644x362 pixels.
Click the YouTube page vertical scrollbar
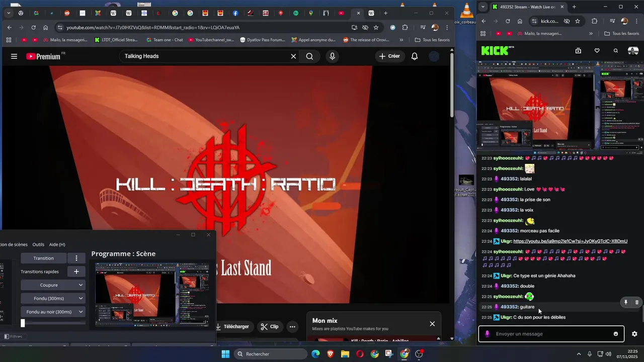452,85
